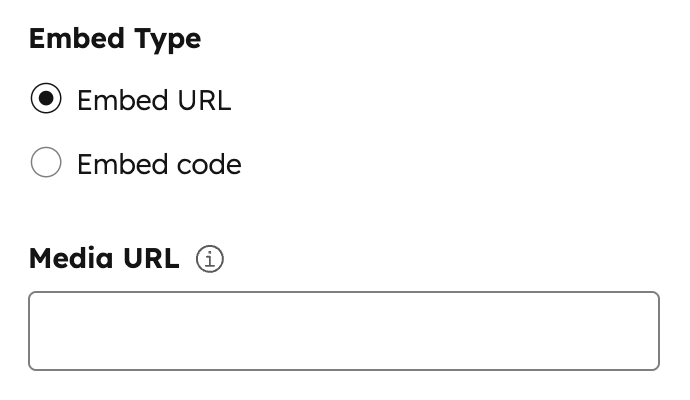
Task: Click the 'Embed URL' option label
Action: point(153,101)
